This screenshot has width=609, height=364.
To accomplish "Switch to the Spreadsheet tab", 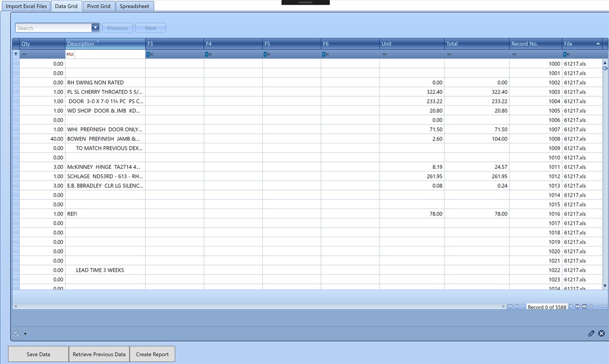I will tap(134, 6).
